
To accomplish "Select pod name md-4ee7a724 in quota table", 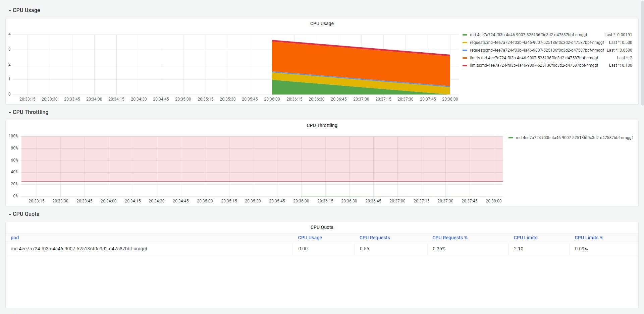I will pyautogui.click(x=79, y=249).
